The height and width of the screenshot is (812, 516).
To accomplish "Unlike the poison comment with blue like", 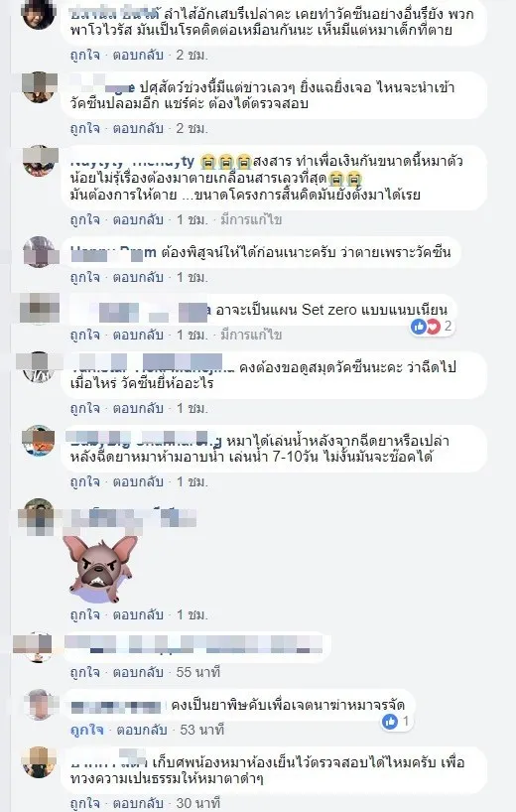I will click(x=87, y=730).
